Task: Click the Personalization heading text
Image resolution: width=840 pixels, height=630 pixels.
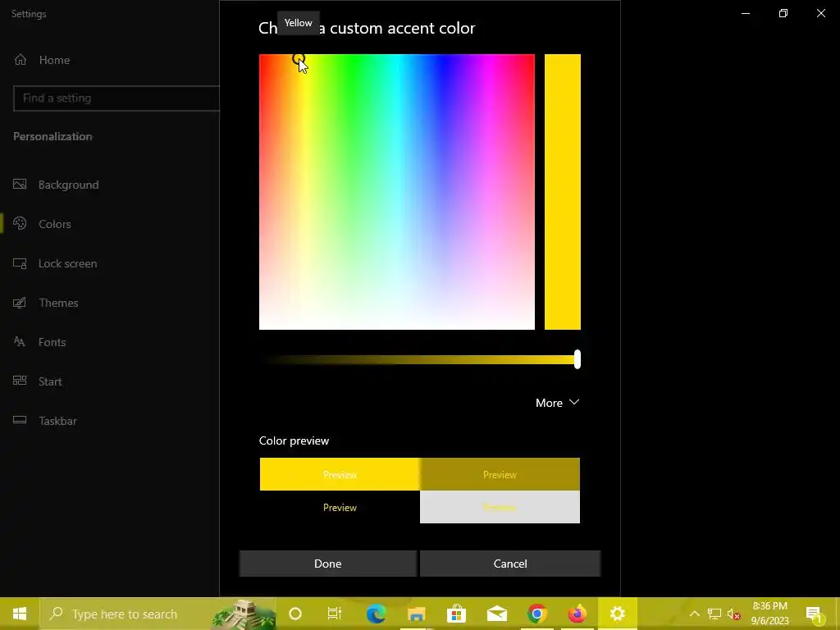Action: (x=52, y=137)
